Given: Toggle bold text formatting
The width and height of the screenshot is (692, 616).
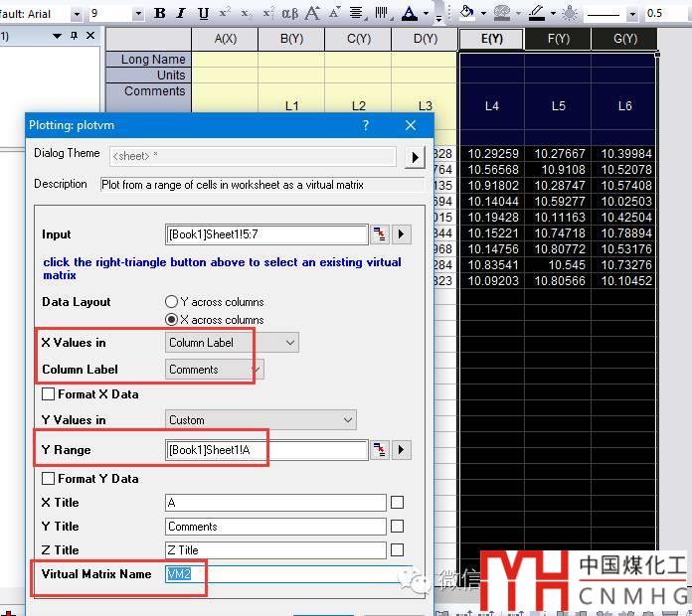Looking at the screenshot, I should click(x=160, y=14).
